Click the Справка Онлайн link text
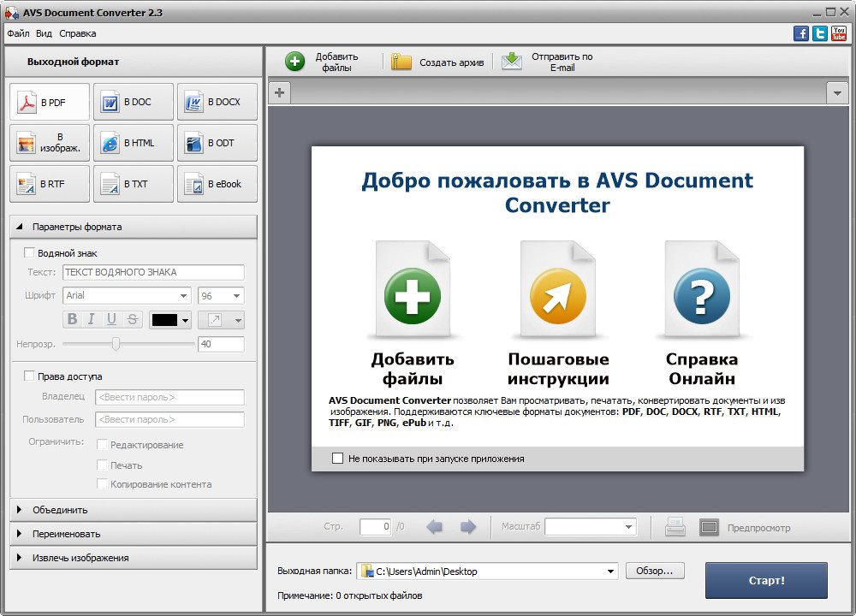Viewport: 856px width, 616px height. (x=702, y=369)
